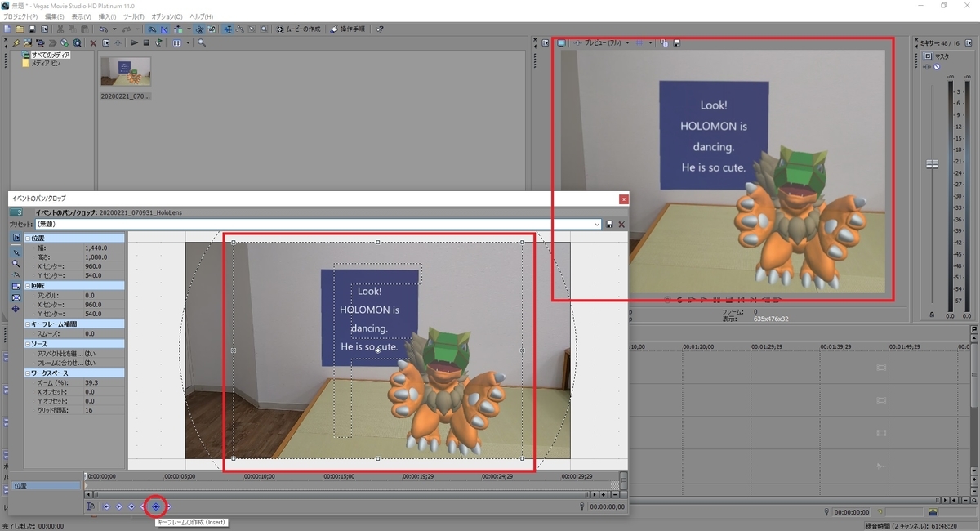Open mixer properties icon beside ミキサー label
The height and width of the screenshot is (531, 980).
point(969,43)
